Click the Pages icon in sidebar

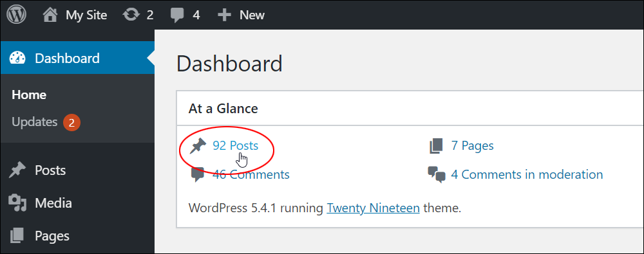tap(17, 237)
